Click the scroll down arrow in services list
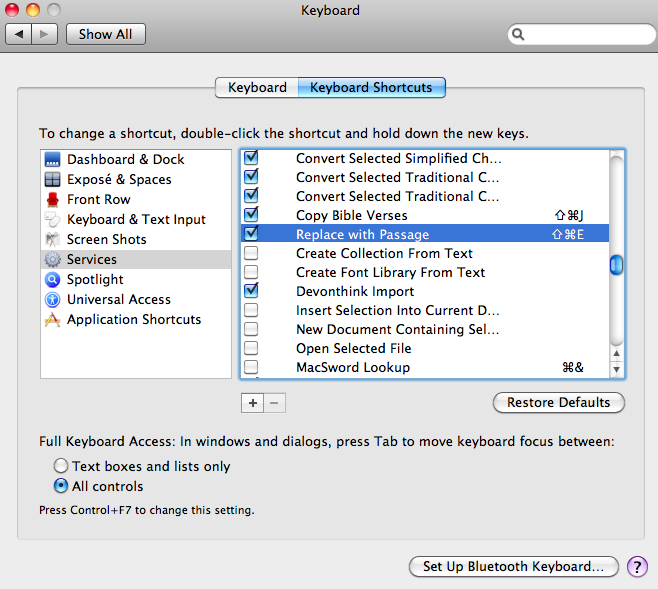This screenshot has width=658, height=589. tap(616, 370)
